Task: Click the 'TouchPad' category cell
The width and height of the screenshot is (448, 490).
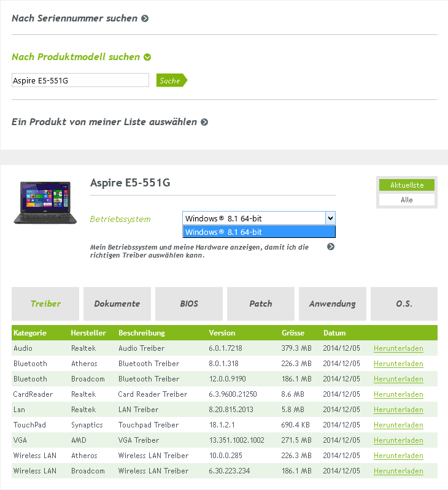Action: 29,425
